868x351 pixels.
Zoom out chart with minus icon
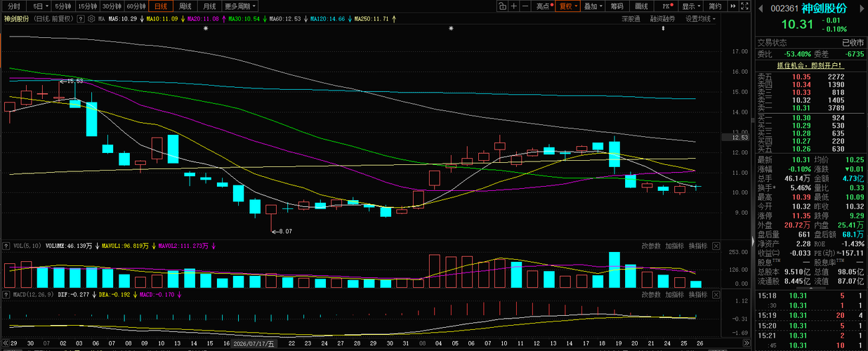pyautogui.click(x=526, y=6)
